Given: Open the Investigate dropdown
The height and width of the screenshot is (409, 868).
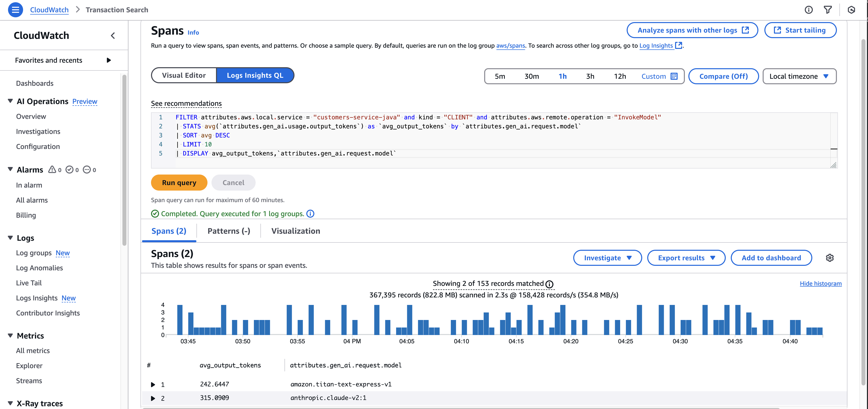Looking at the screenshot, I should [607, 258].
